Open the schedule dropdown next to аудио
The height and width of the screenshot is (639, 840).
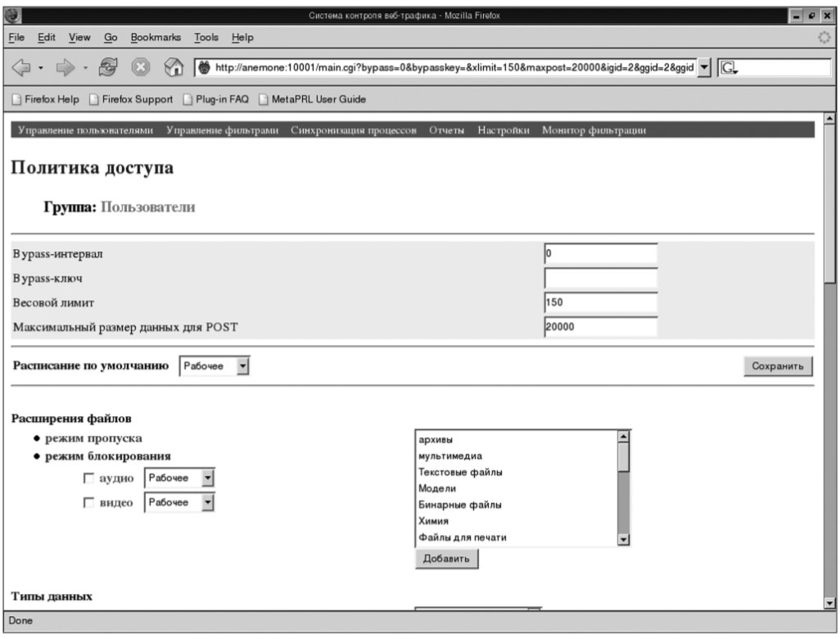[179, 478]
